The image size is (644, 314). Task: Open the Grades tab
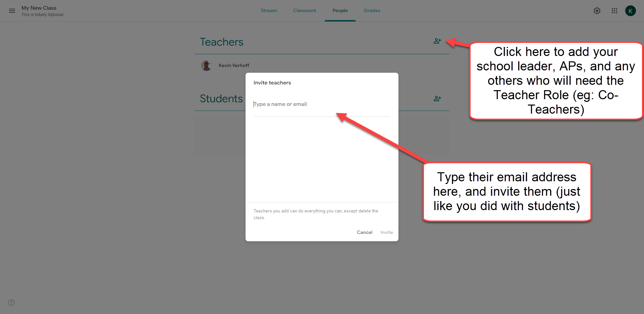coord(372,11)
